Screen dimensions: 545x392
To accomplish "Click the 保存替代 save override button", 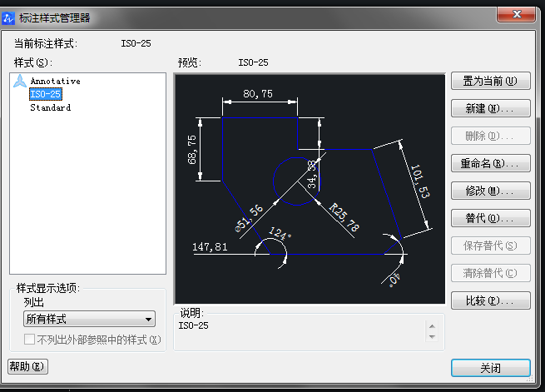I will pos(490,246).
